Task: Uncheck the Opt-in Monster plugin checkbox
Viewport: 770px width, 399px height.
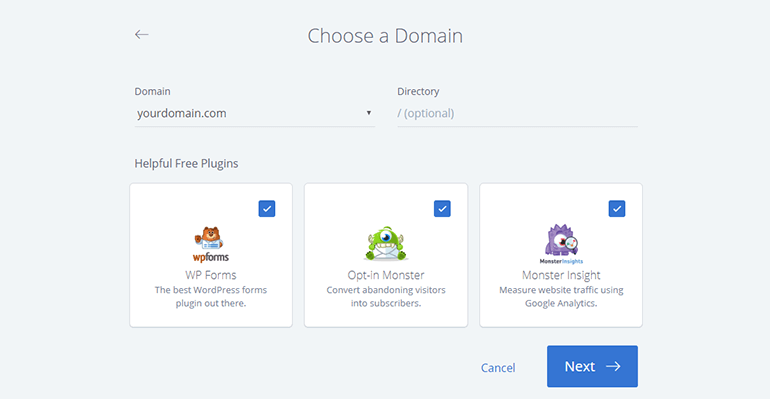Action: coord(442,209)
